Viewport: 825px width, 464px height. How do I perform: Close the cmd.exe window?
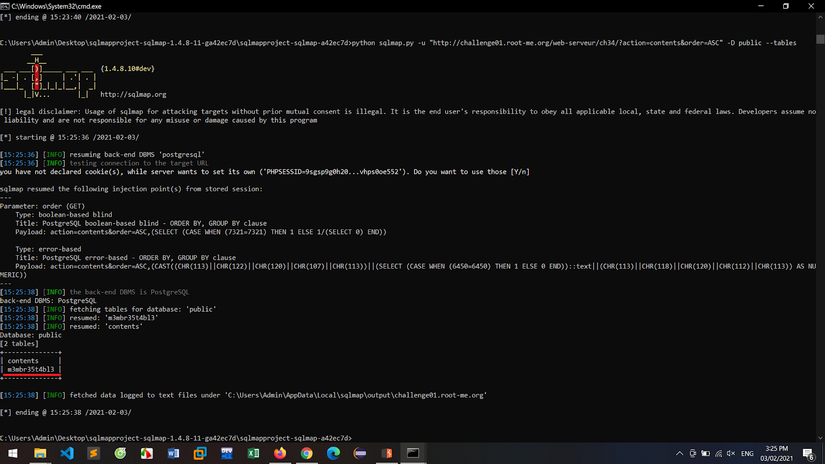(811, 6)
